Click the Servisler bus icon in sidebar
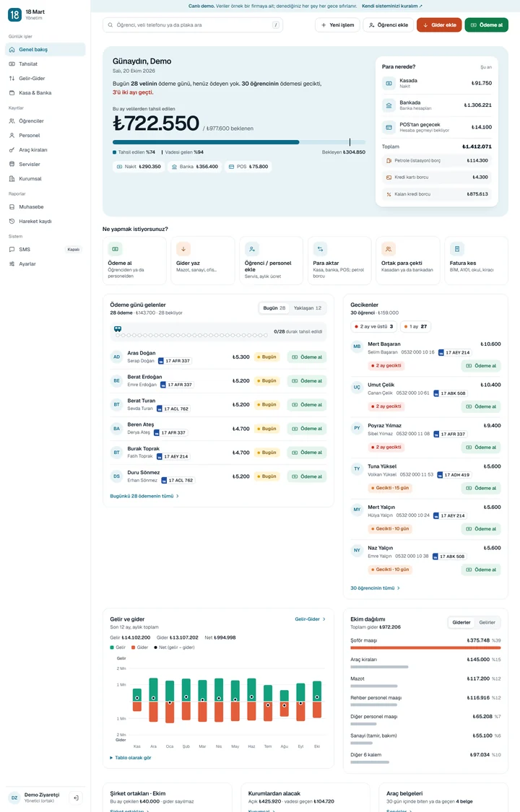 click(12, 164)
